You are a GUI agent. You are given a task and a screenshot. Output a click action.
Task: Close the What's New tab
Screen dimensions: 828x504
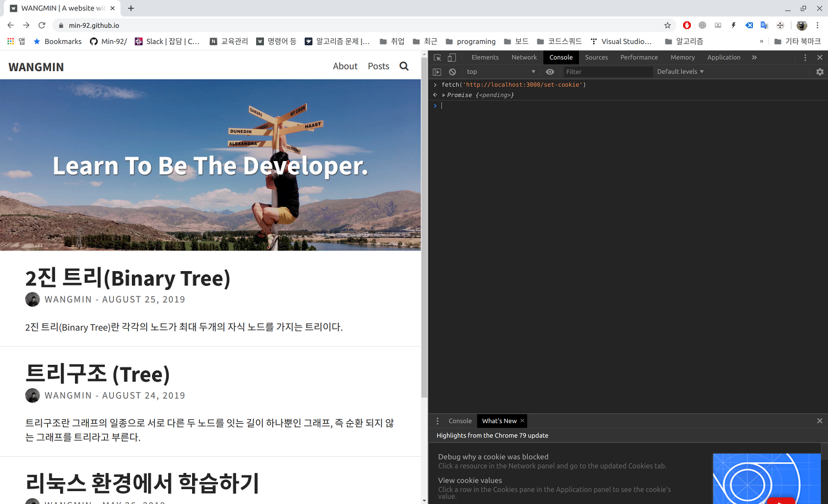point(522,421)
